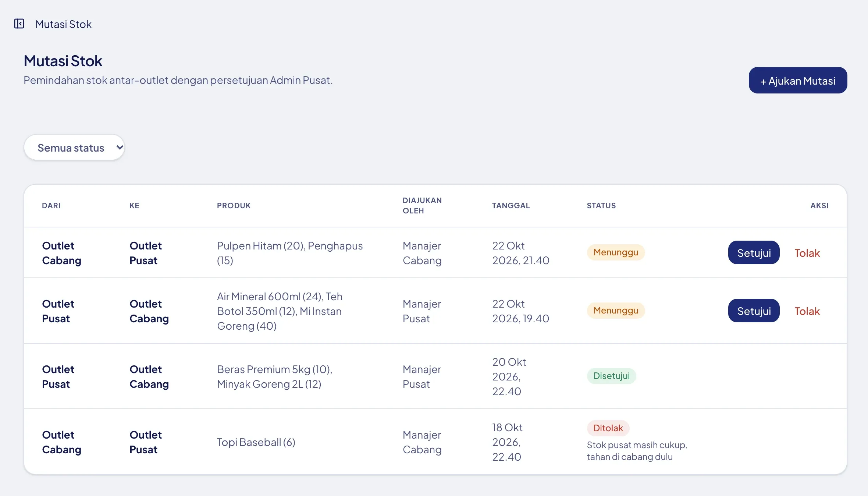Click the Topi Baseball (6) product cell

point(256,442)
